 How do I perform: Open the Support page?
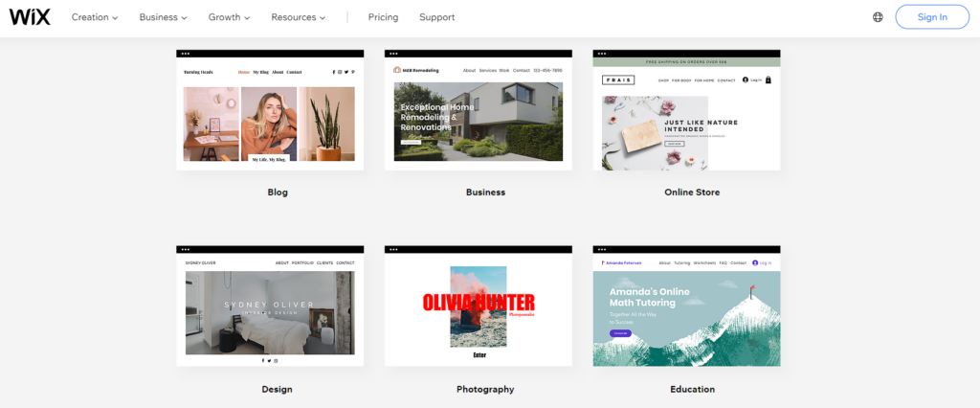tap(436, 17)
